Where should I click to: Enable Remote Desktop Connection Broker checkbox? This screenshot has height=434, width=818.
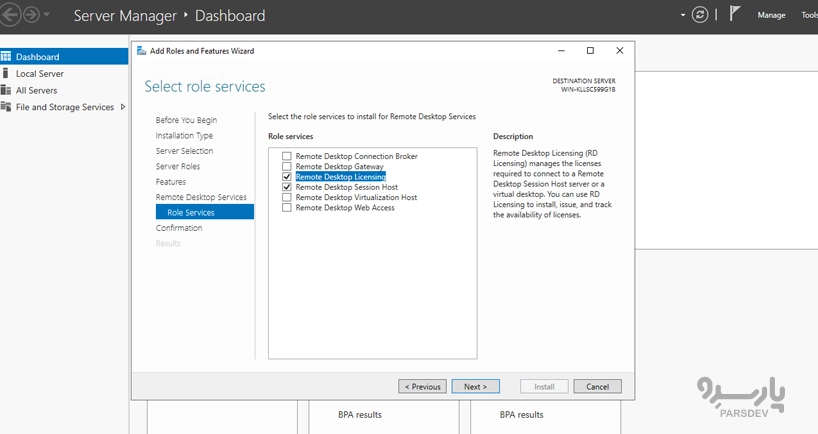[287, 157]
